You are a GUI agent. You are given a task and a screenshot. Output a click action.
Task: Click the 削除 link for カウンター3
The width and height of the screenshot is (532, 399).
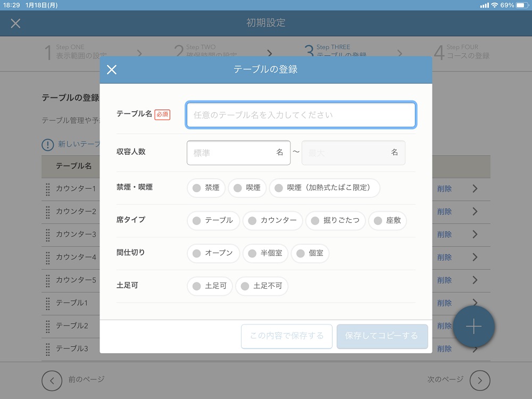444,235
